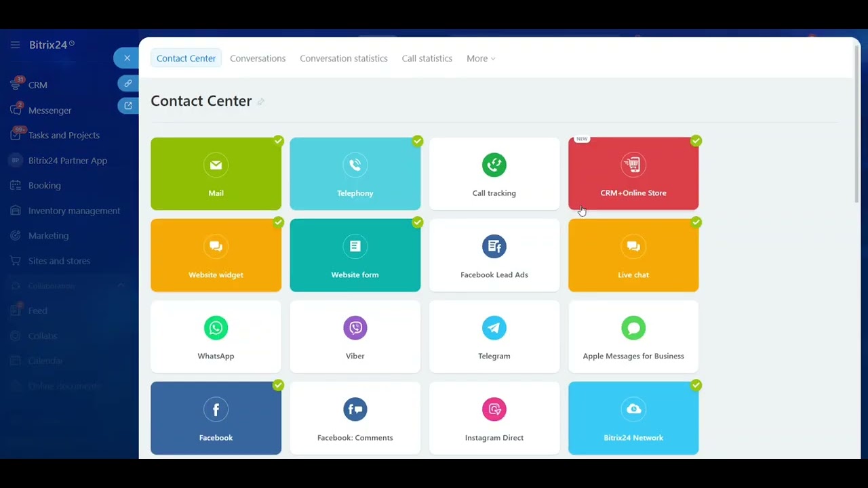Click the CRM sidebar icon
The height and width of the screenshot is (488, 868).
click(x=16, y=85)
